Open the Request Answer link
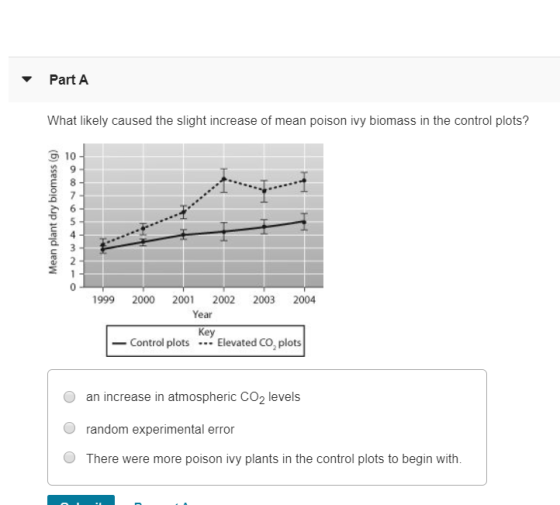The width and height of the screenshot is (560, 505). tap(161, 502)
